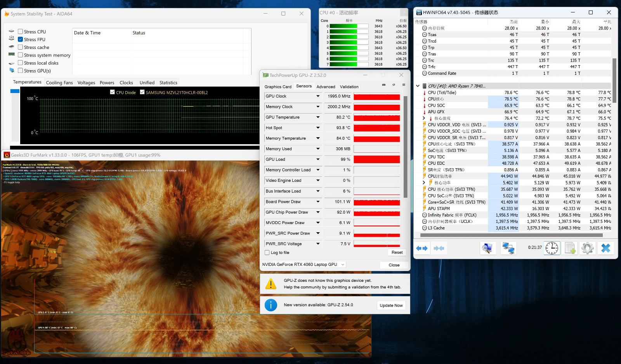
Task: Click the Update Now button
Action: point(391,305)
